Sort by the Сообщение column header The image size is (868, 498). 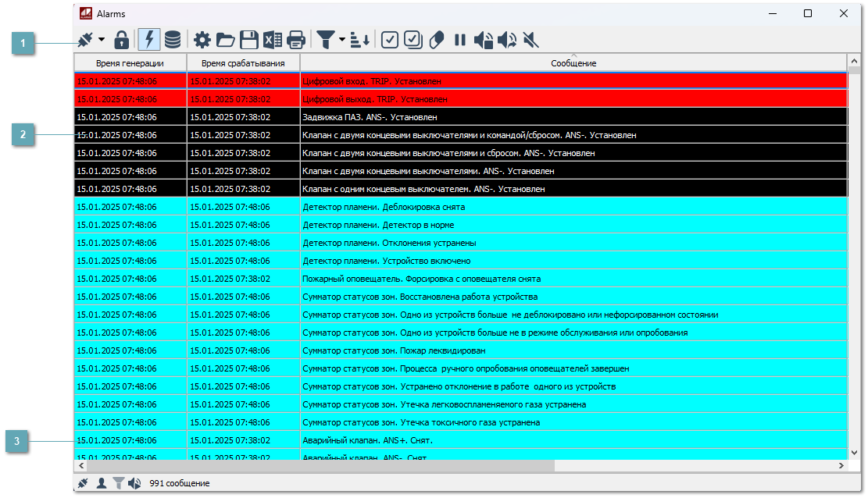click(x=573, y=62)
